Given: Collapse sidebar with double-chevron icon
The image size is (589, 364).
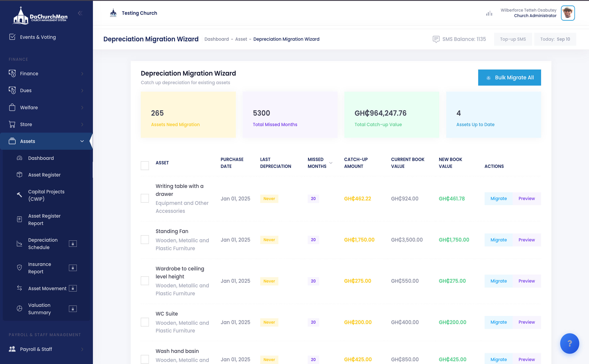Looking at the screenshot, I should pos(80,13).
